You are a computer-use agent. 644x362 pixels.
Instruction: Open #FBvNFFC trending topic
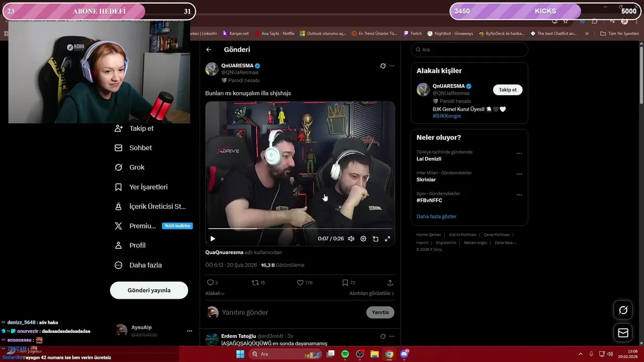(x=429, y=200)
